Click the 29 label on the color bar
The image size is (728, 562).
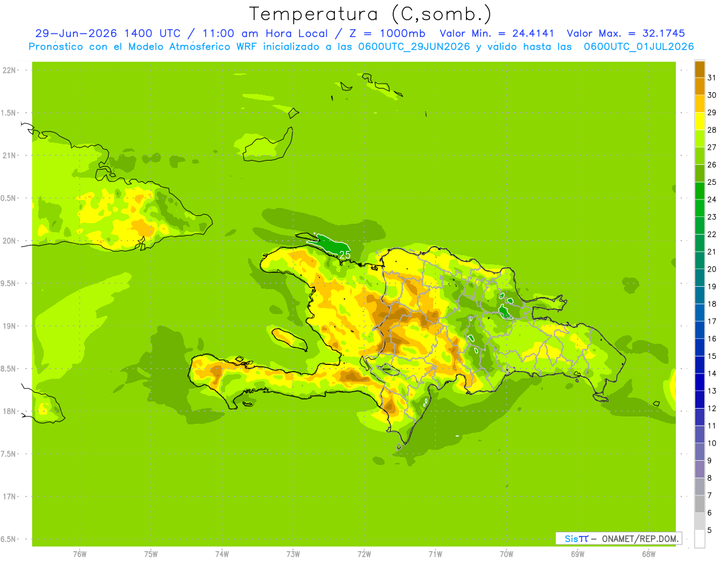click(x=712, y=113)
